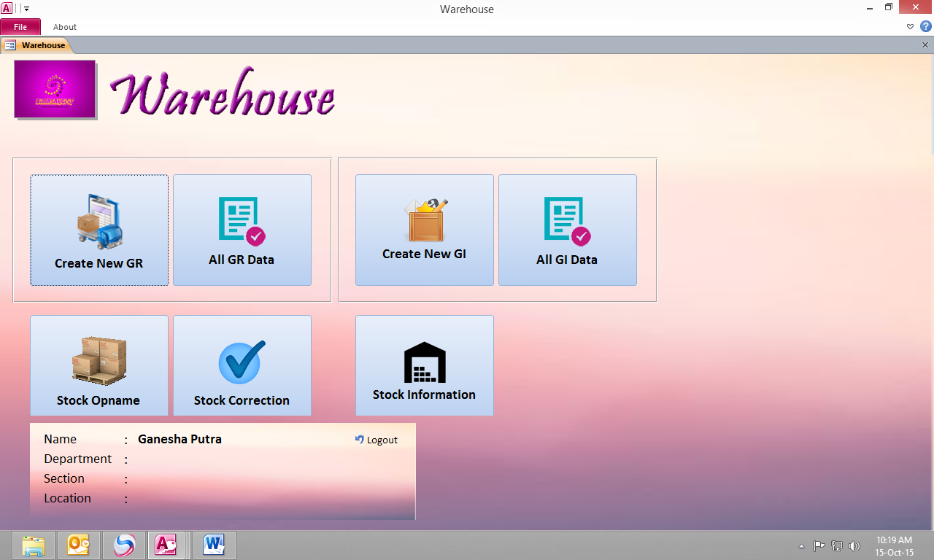This screenshot has width=934, height=560.
Task: Click the Logout link
Action: (376, 439)
